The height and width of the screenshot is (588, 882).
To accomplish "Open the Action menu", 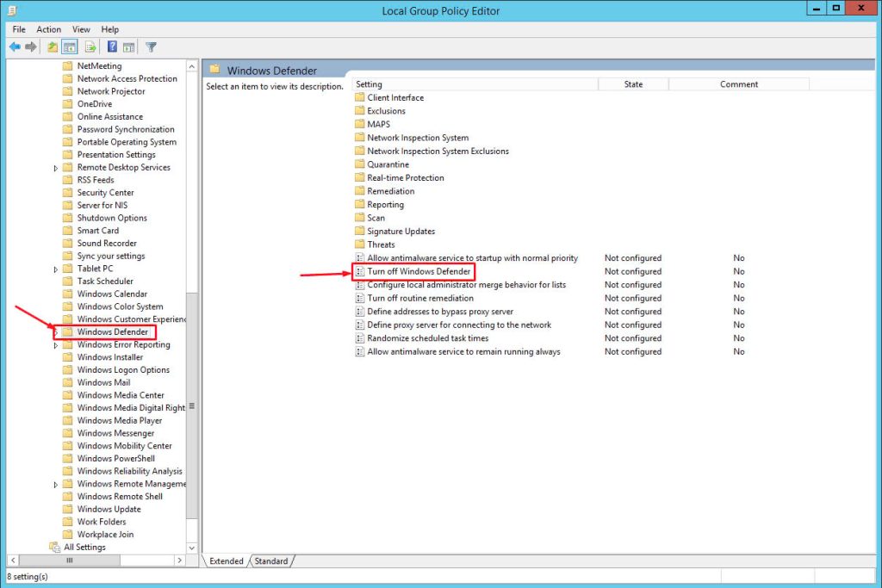I will (x=49, y=29).
